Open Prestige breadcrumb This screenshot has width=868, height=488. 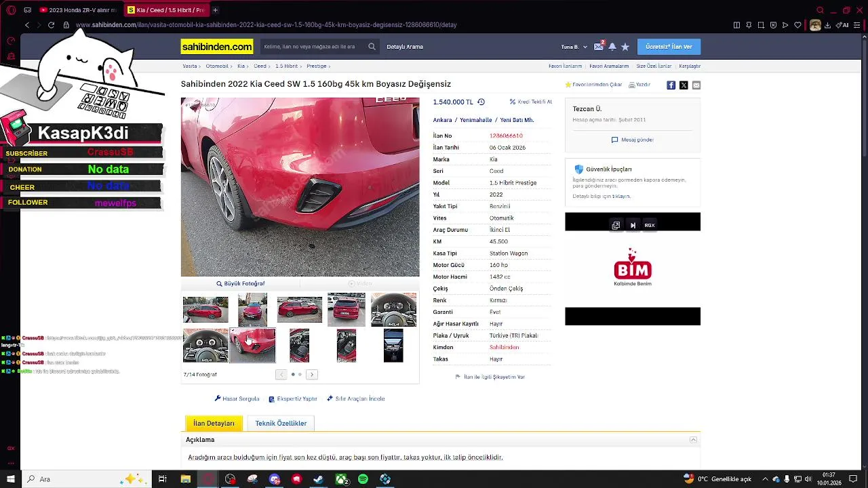(317, 66)
